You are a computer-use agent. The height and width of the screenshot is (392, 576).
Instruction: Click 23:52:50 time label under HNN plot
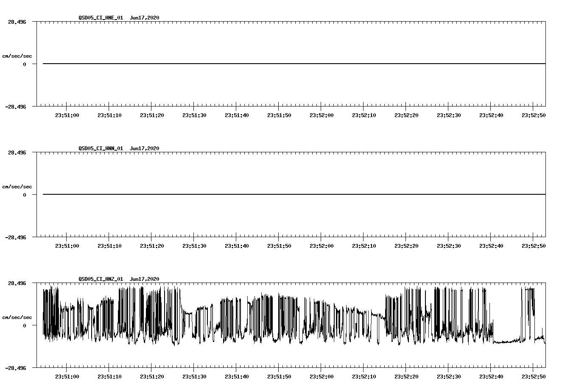(534, 246)
